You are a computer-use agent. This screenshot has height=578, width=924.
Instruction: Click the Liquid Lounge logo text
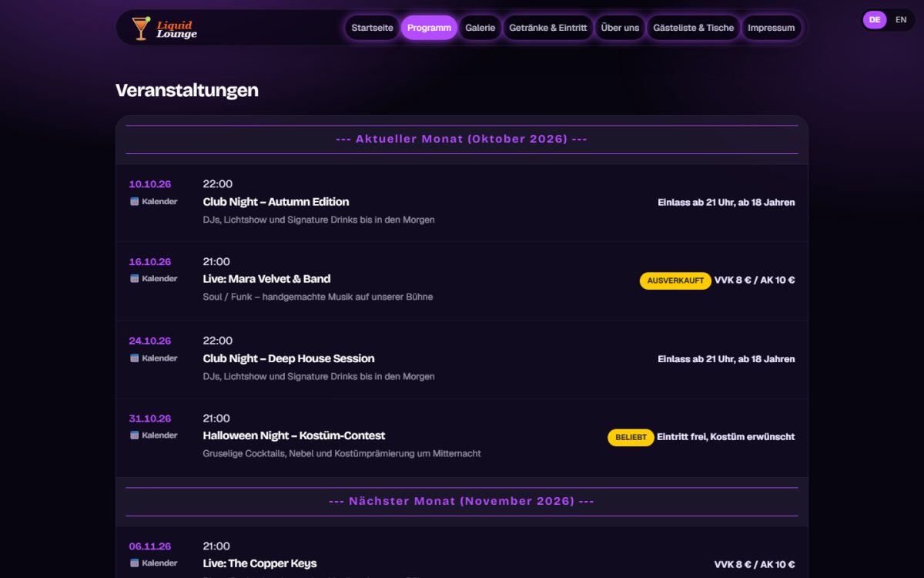click(176, 29)
